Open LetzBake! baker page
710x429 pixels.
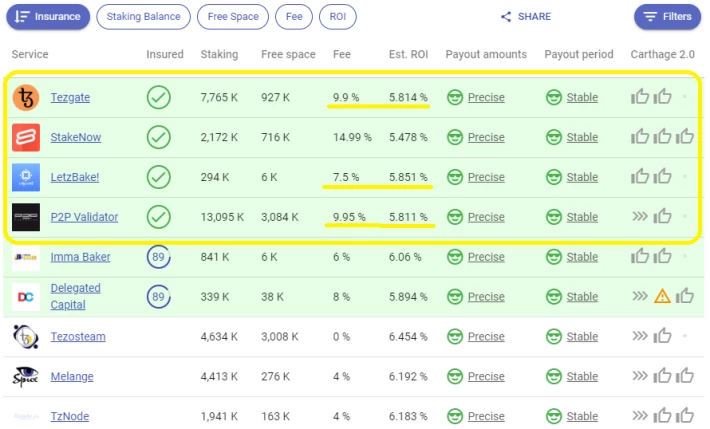[x=75, y=177]
